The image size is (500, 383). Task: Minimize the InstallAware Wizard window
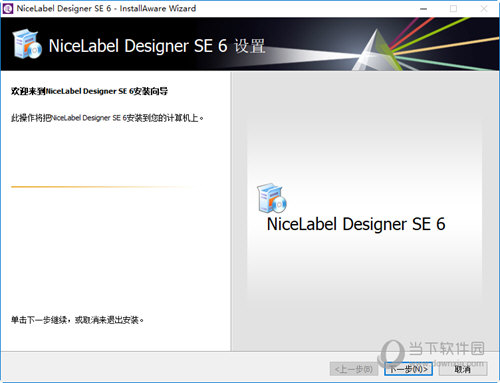423,9
